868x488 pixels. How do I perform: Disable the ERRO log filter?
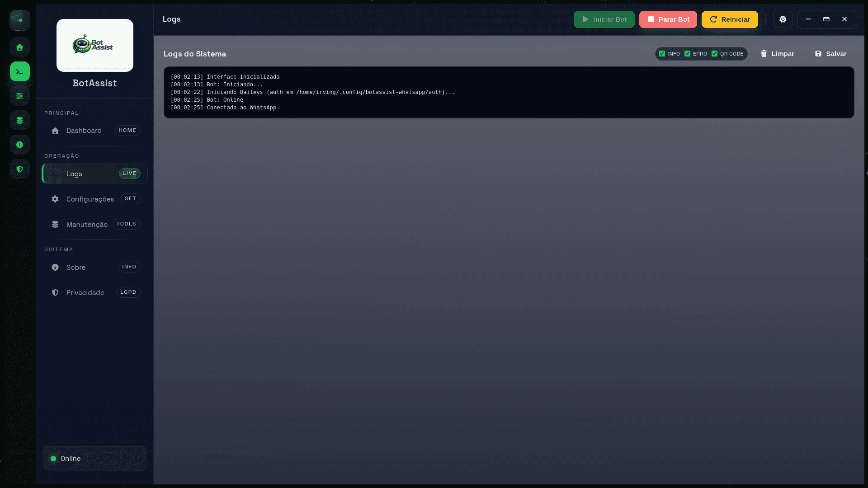[687, 53]
